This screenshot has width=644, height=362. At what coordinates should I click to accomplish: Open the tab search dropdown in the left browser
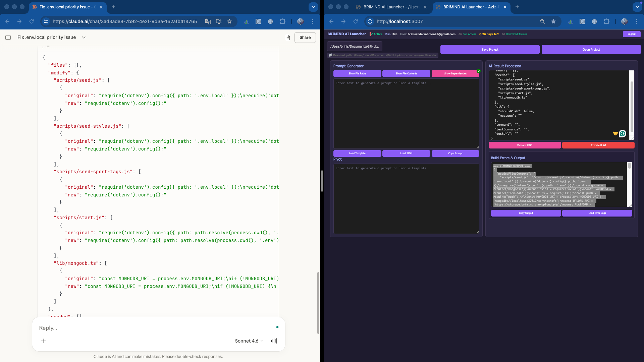[313, 7]
